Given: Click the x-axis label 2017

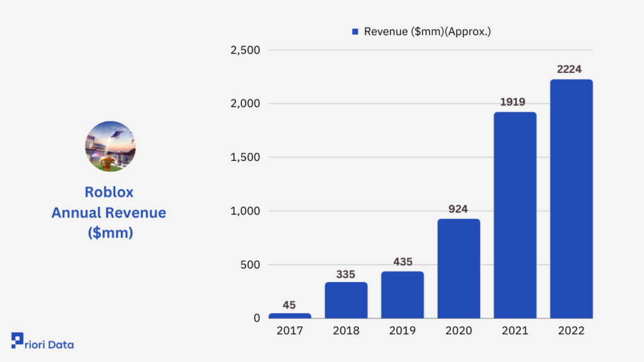Looking at the screenshot, I should tap(289, 331).
